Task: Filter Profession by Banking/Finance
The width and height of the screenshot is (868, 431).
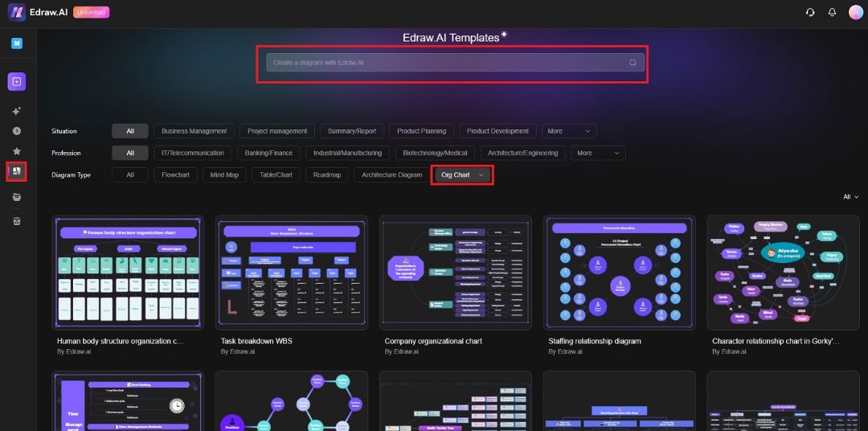Action: (x=268, y=153)
